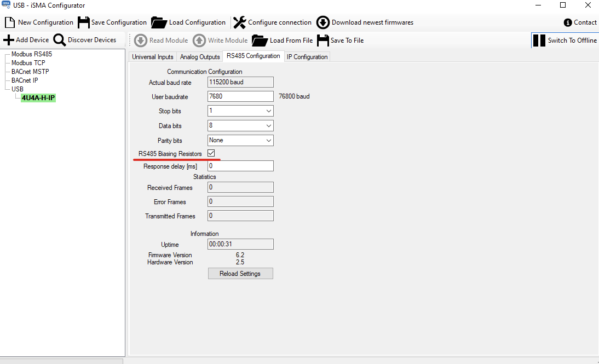Click the New Configuration page icon

tap(9, 22)
